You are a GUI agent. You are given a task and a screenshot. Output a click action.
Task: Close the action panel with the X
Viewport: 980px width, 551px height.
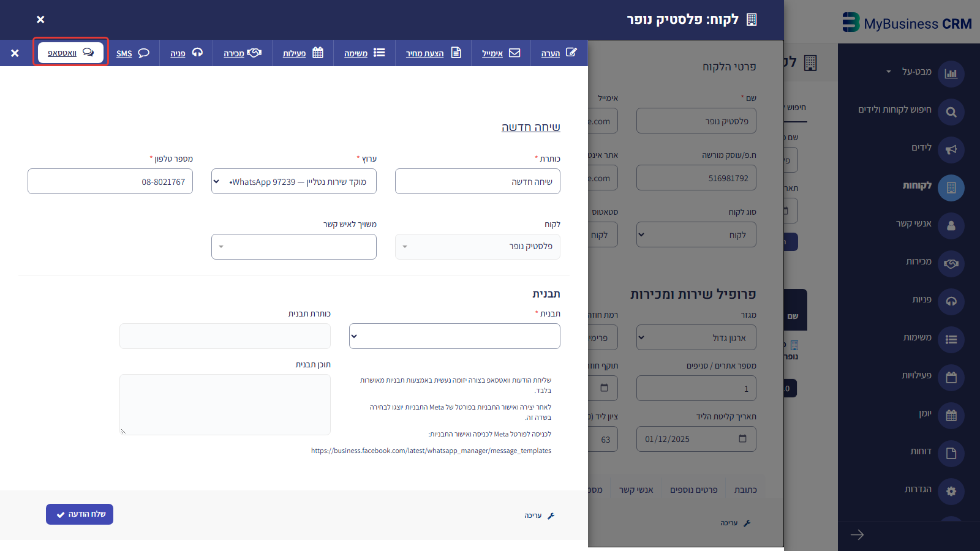pos(15,53)
